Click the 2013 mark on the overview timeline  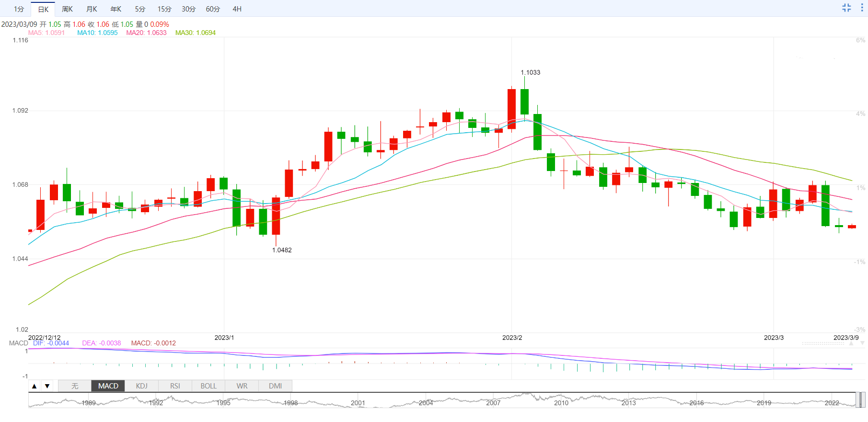[629, 403]
